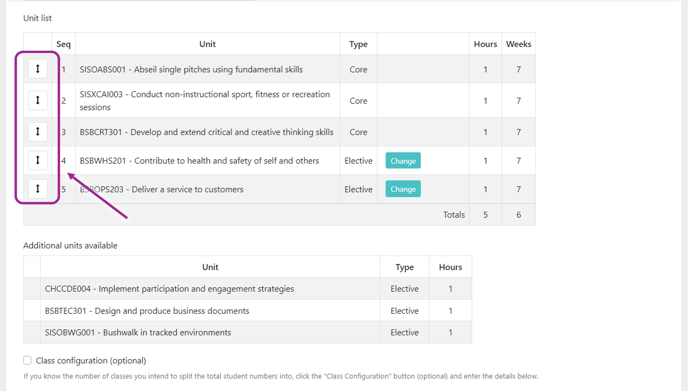Click the Unit list heading

click(37, 18)
